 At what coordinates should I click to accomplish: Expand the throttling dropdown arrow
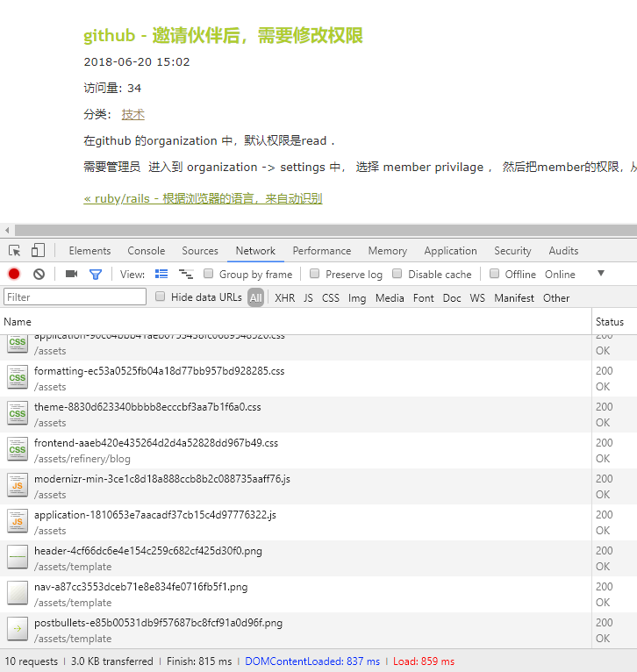(601, 274)
